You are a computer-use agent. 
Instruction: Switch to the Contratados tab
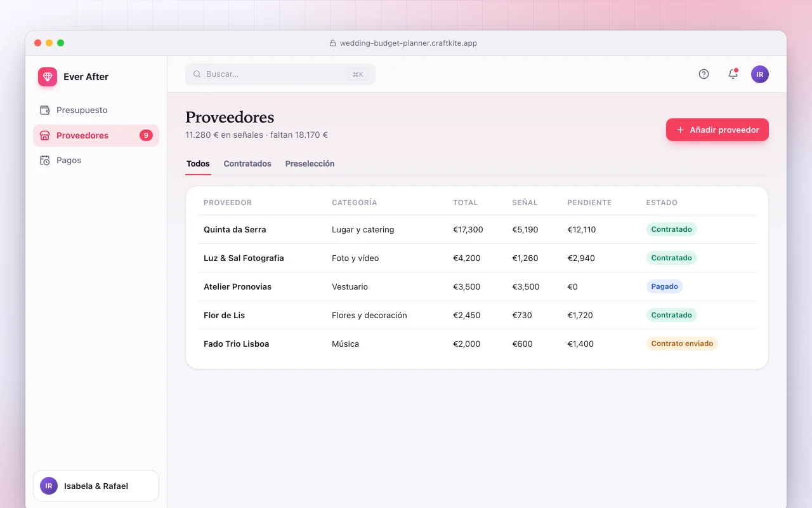247,164
